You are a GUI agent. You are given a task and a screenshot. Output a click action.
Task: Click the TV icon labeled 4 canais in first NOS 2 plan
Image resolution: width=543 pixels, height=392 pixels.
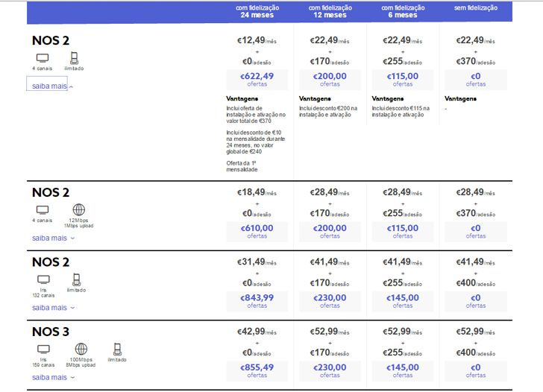coord(43,58)
